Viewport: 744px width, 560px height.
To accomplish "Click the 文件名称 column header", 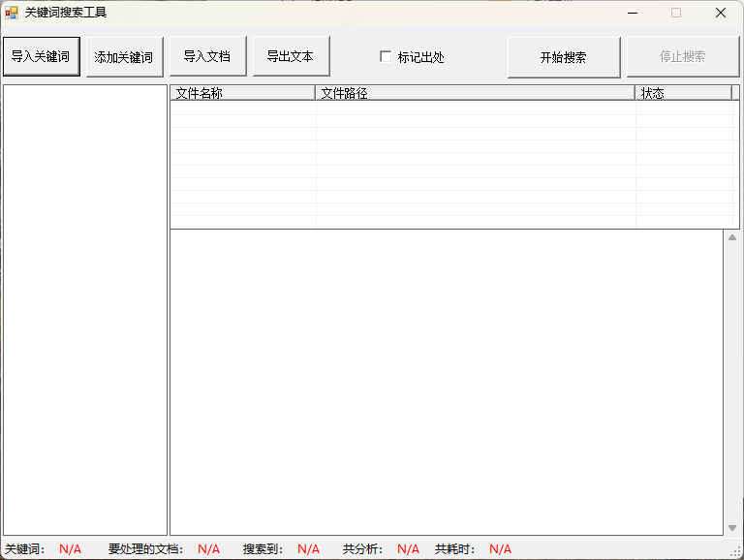I will [242, 93].
